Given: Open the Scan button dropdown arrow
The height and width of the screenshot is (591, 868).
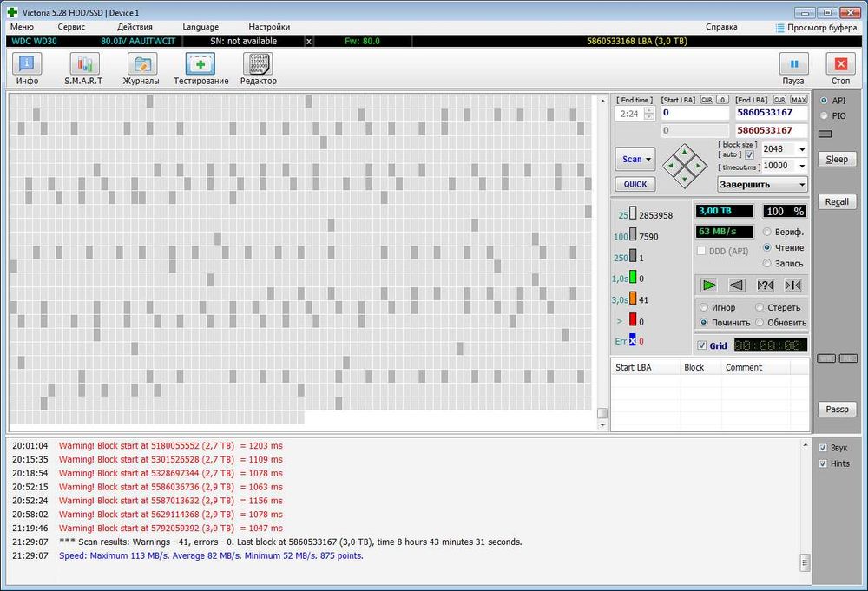Looking at the screenshot, I should 648,160.
